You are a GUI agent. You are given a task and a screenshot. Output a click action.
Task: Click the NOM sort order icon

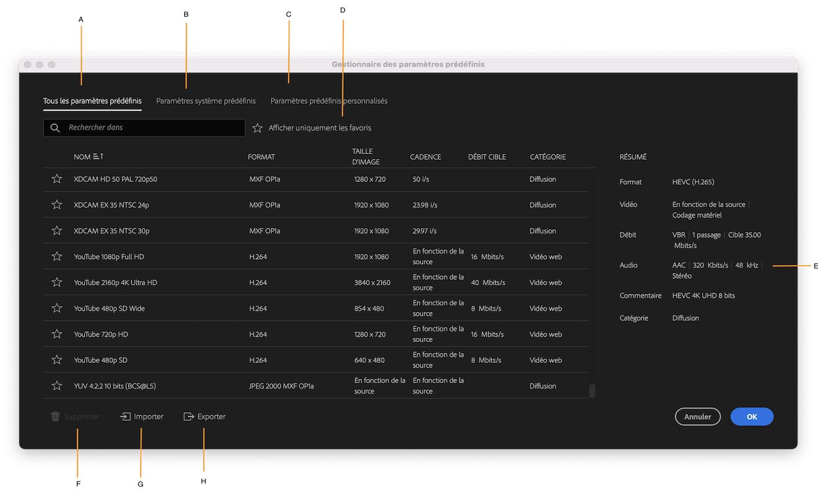tap(98, 156)
